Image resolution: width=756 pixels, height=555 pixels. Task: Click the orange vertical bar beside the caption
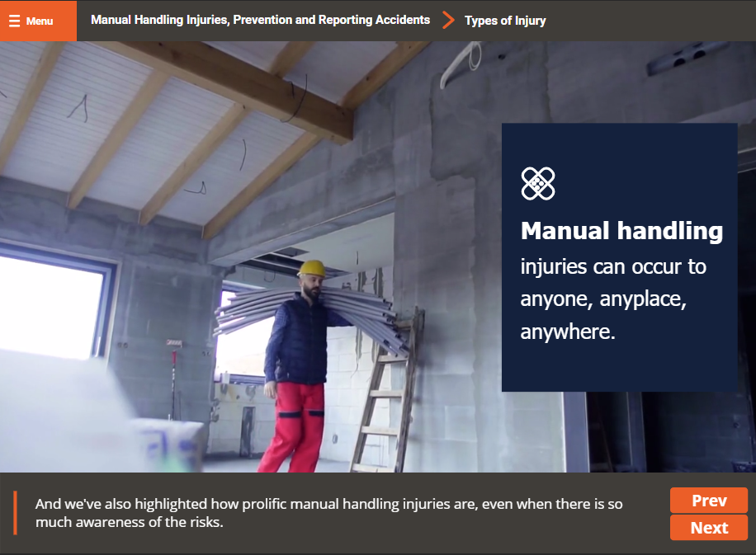(x=15, y=513)
